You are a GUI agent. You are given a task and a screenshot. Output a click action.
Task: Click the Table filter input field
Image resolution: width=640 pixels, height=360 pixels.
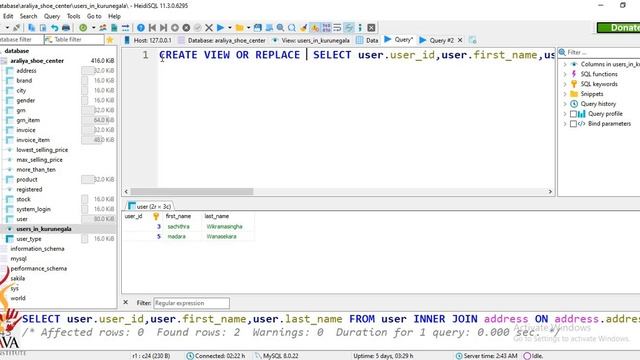click(74, 40)
